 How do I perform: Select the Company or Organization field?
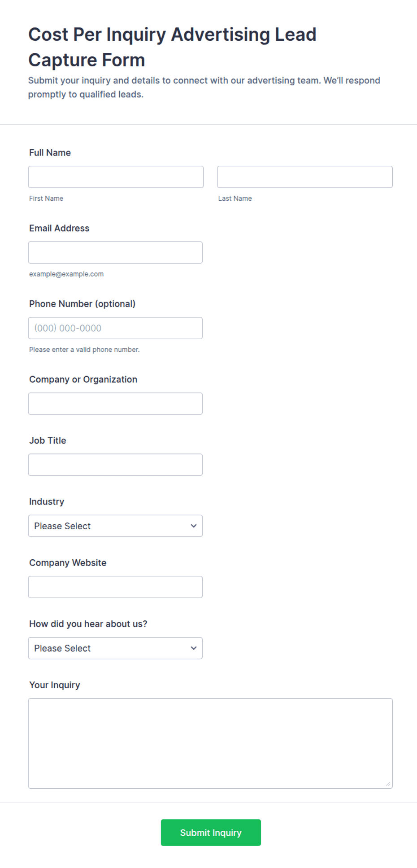pyautogui.click(x=115, y=404)
